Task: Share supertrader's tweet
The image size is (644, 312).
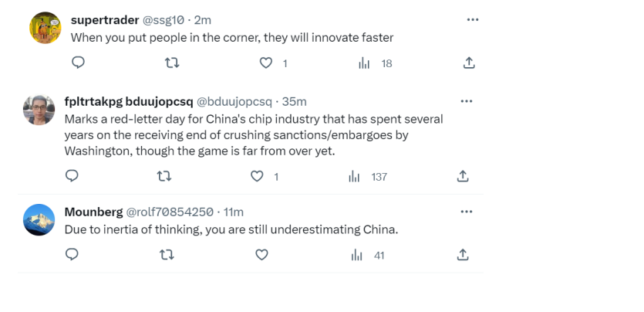Action: [x=469, y=63]
